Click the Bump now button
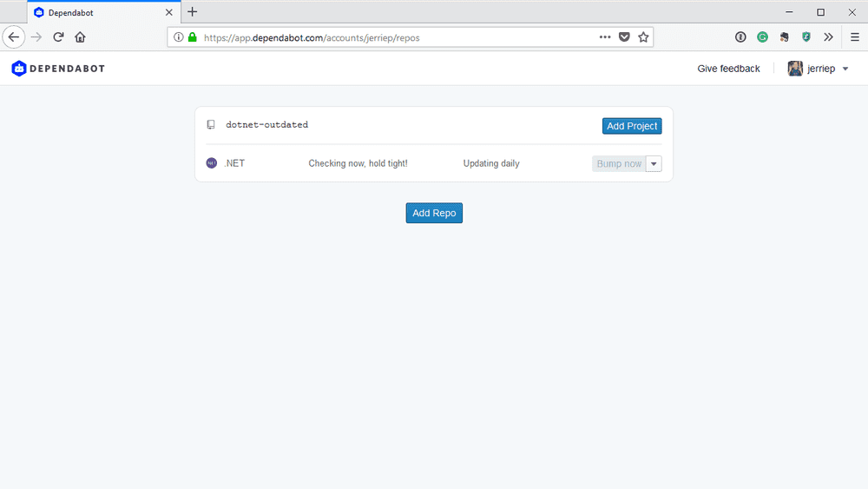Screen dimensions: 868x489 point(619,164)
